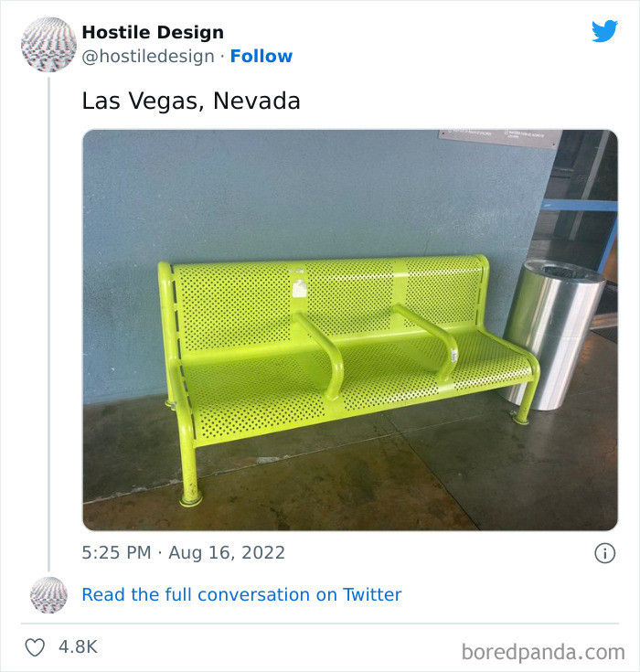Select the "Las Vegas, Nevada" tweet text

point(190,101)
